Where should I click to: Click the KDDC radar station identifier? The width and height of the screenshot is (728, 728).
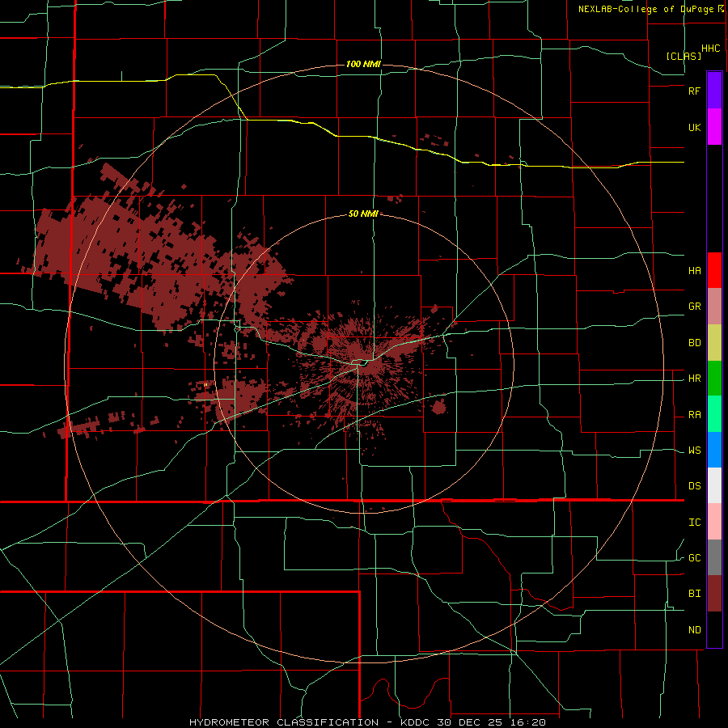click(x=416, y=722)
